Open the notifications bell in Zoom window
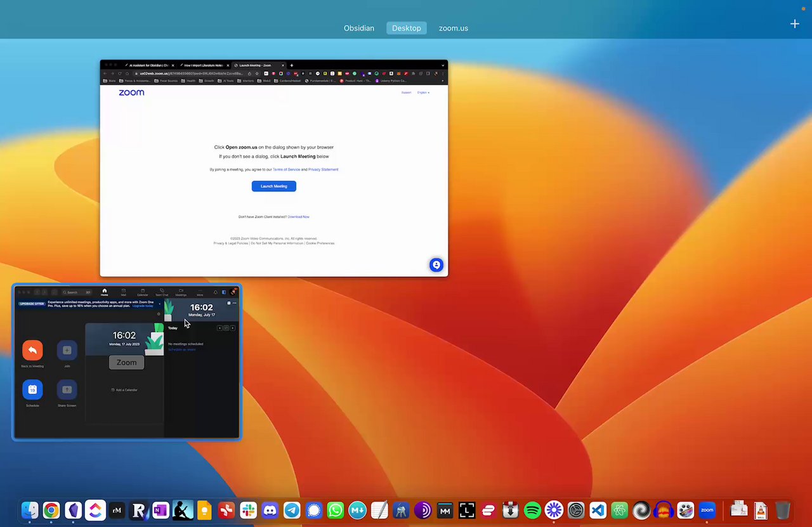The height and width of the screenshot is (527, 812). click(x=216, y=292)
